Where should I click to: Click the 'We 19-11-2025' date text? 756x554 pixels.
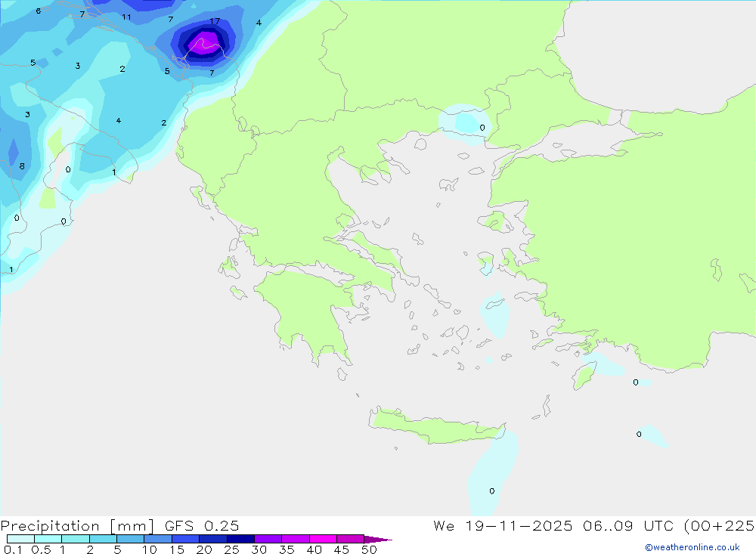click(x=503, y=525)
